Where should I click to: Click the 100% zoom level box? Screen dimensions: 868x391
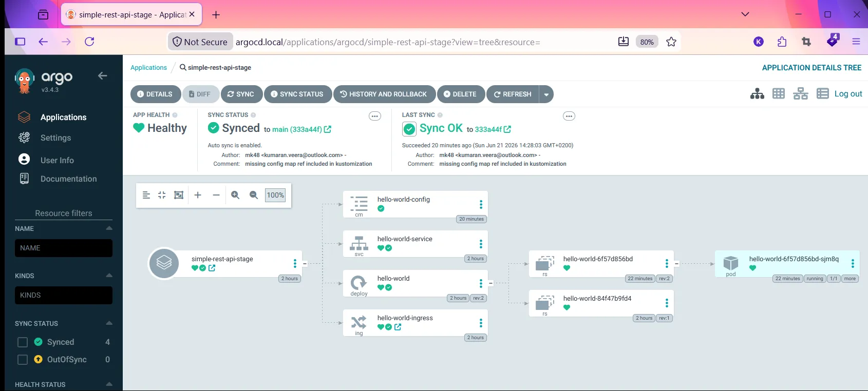(x=275, y=195)
